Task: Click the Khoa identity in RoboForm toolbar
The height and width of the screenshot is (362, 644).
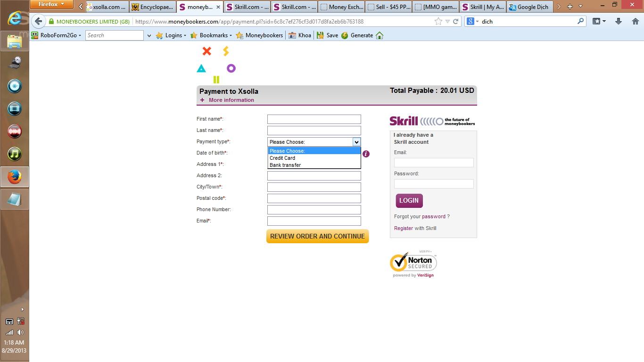Action: coord(300,35)
